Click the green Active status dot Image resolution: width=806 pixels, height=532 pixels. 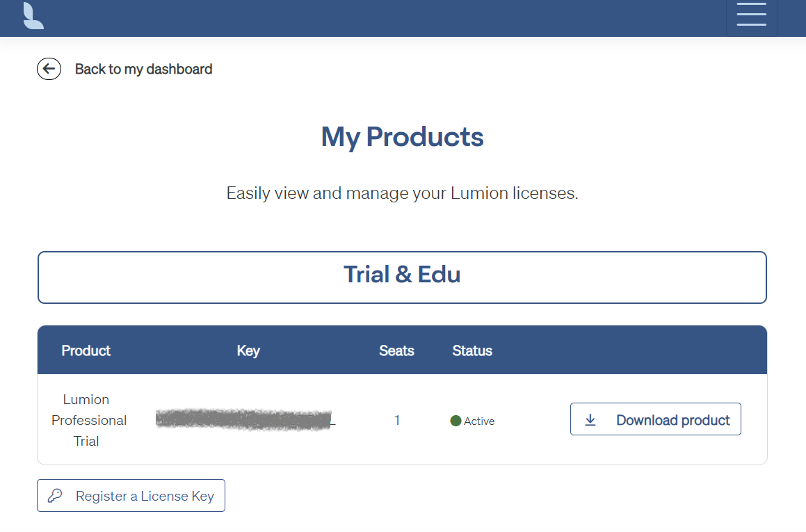[x=456, y=421]
